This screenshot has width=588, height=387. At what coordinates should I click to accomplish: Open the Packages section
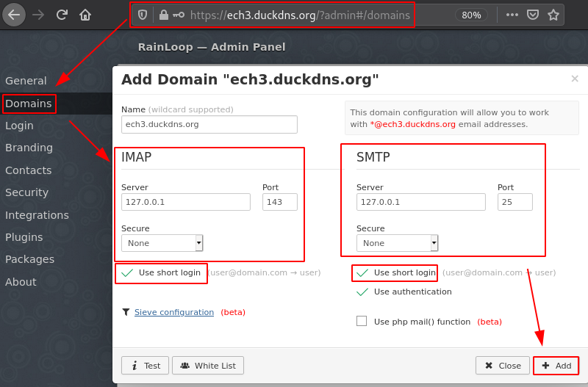tap(29, 259)
